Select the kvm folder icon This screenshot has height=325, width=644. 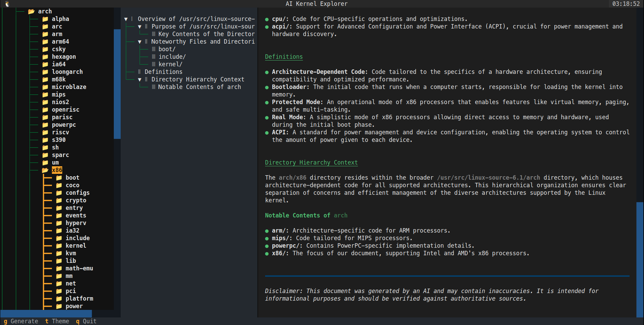[x=59, y=253]
